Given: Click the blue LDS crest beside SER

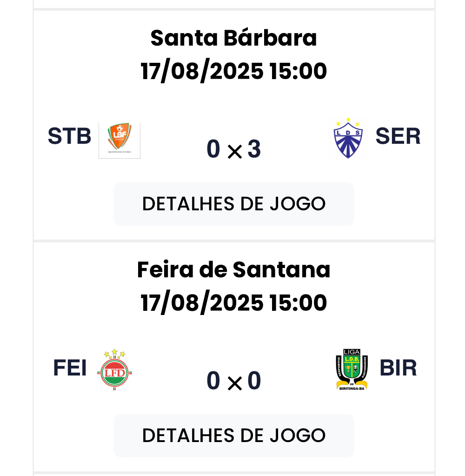Looking at the screenshot, I should 348,138.
